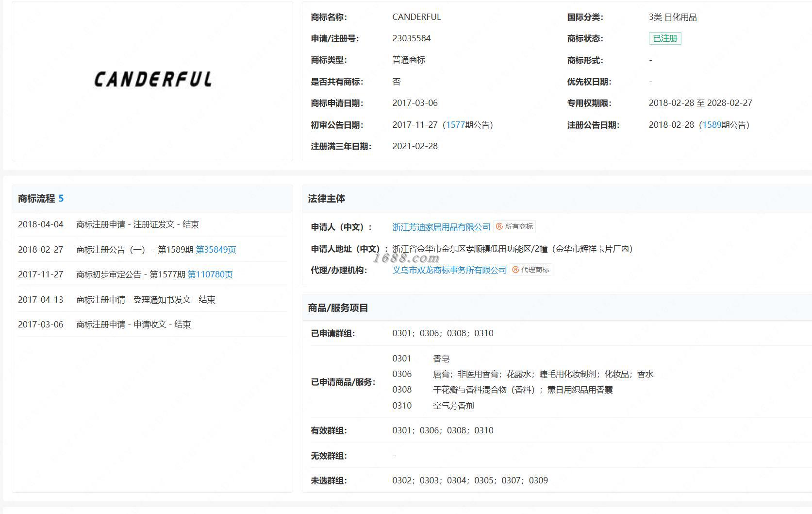
Task: Click the 代理商标 badge next to agency
Action: 530,270
